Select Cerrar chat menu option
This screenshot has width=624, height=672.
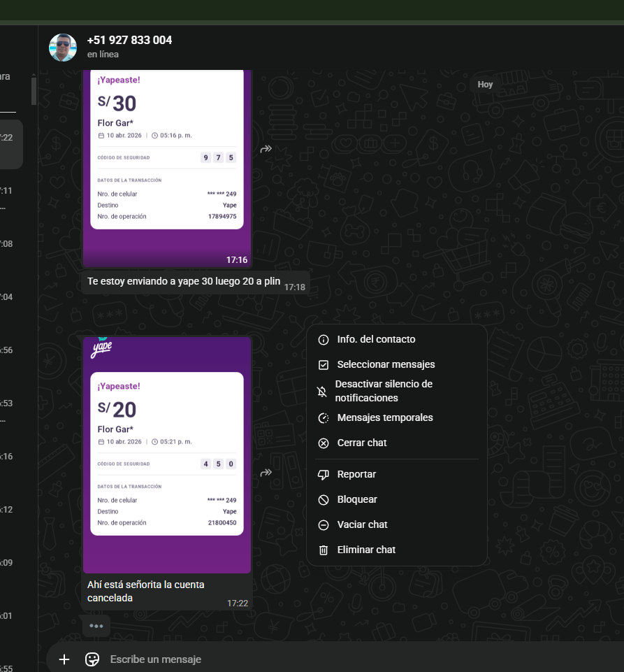[x=361, y=443]
